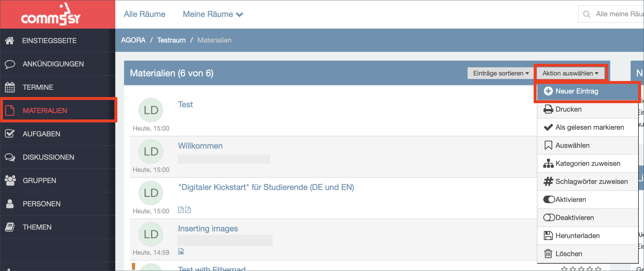Go to Testraum in breadcrumb
644x271 pixels.
(x=171, y=40)
